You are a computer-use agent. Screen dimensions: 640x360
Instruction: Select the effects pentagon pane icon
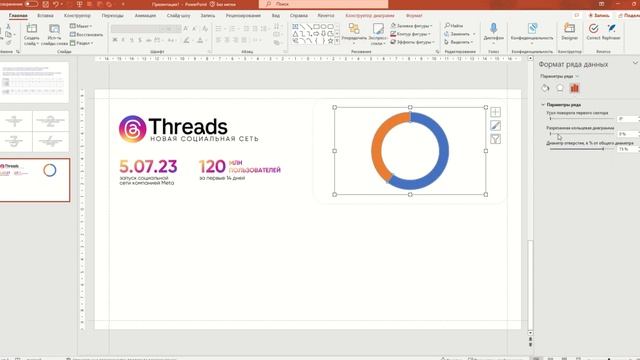(x=560, y=88)
